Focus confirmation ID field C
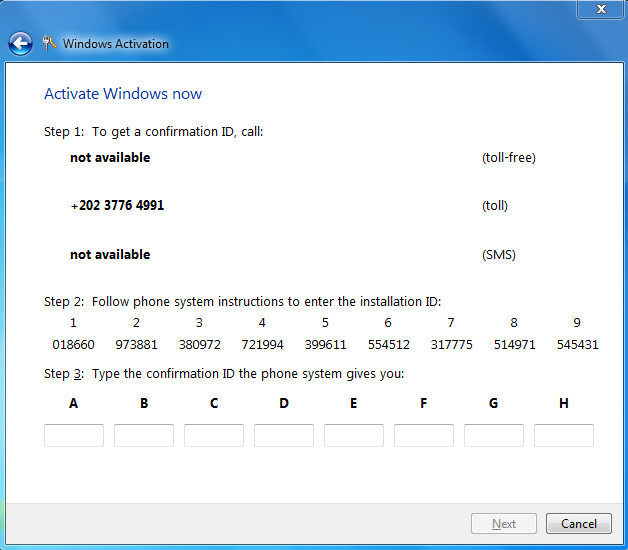 coord(214,435)
